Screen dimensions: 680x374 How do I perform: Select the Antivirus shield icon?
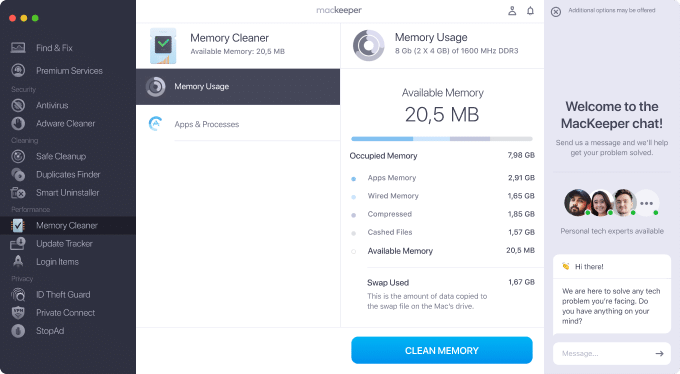tap(18, 105)
